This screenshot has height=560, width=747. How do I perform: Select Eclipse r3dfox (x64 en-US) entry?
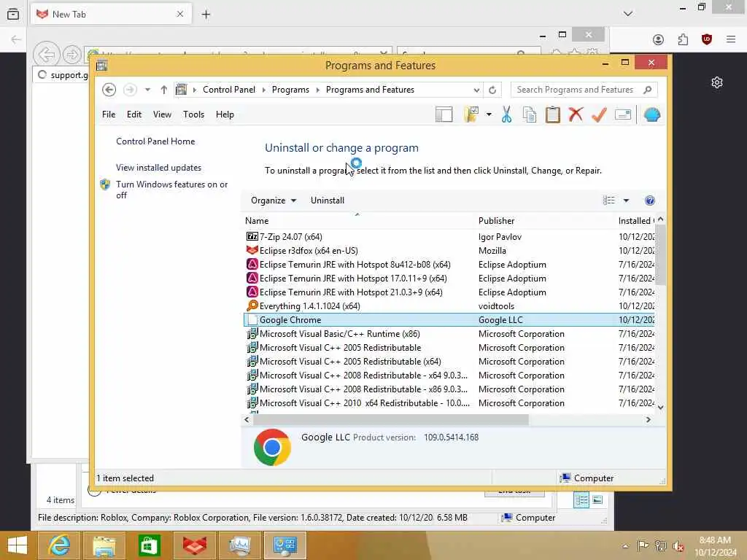[449, 251]
